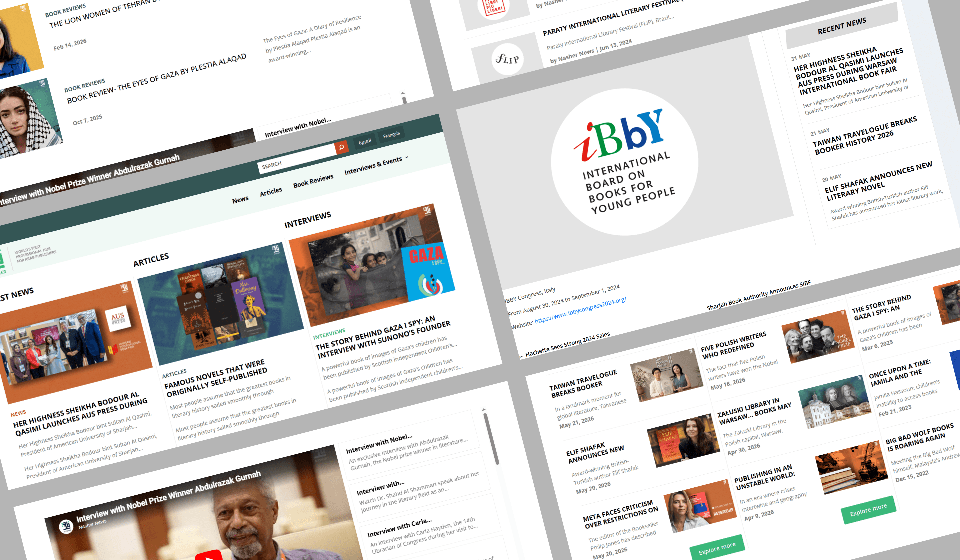Open the ibbycongress2024.org website link
The image size is (960, 560).
coord(580,310)
